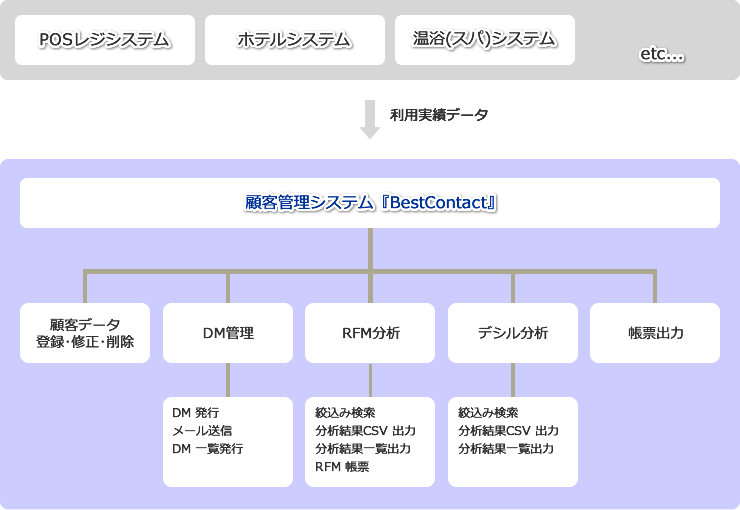
Task: Click the デシル分析 box
Action: [513, 333]
